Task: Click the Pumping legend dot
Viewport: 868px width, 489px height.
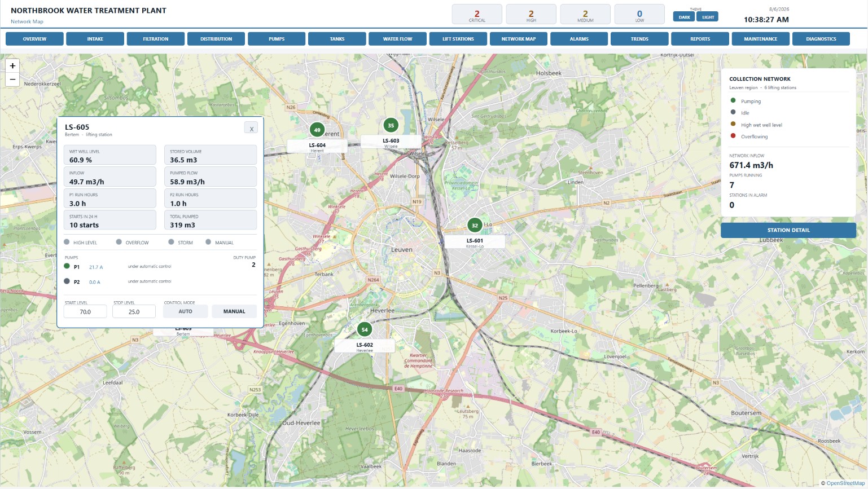Action: pos(733,100)
